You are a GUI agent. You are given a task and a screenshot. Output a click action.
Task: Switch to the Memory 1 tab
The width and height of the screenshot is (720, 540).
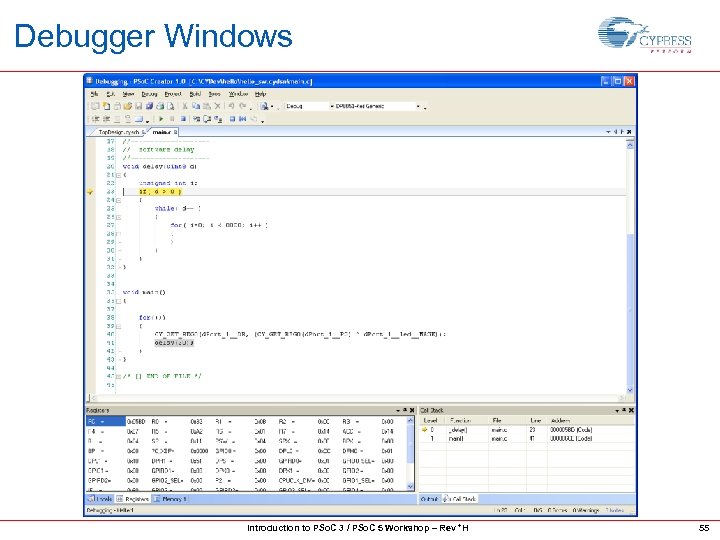coord(170,499)
